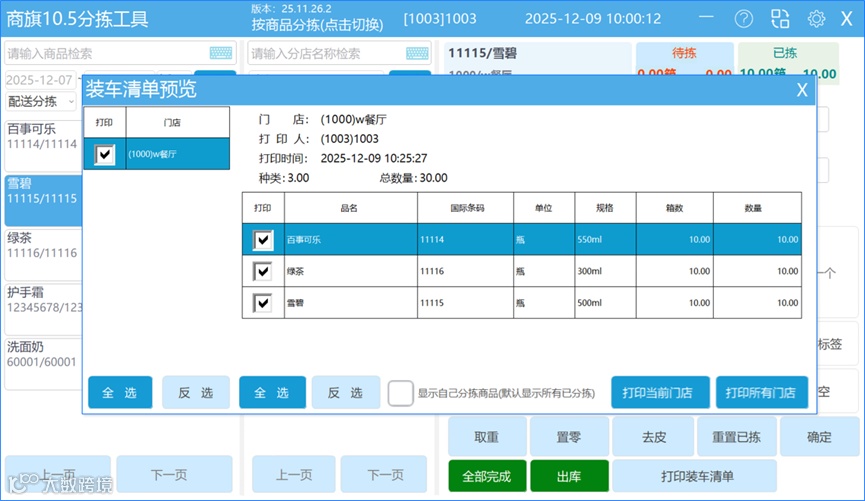Viewport: 865px width, 501px height.
Task: Select 洗面奶 60001 product in left list
Action: [x=43, y=364]
